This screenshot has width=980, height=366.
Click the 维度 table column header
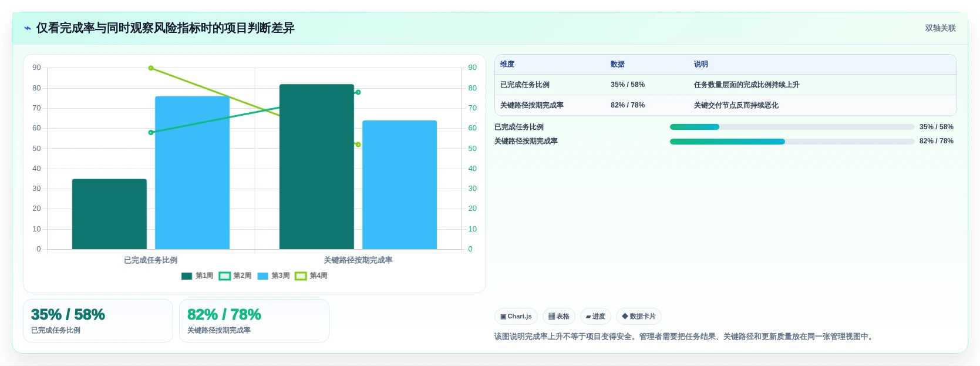pyautogui.click(x=507, y=64)
